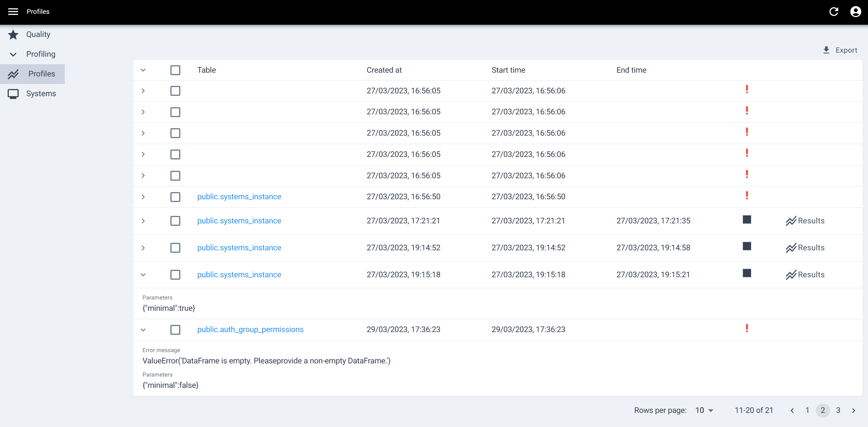This screenshot has width=868, height=427.
Task: Open the public.systems_instance link created at 19:15:18
Action: [x=239, y=275]
